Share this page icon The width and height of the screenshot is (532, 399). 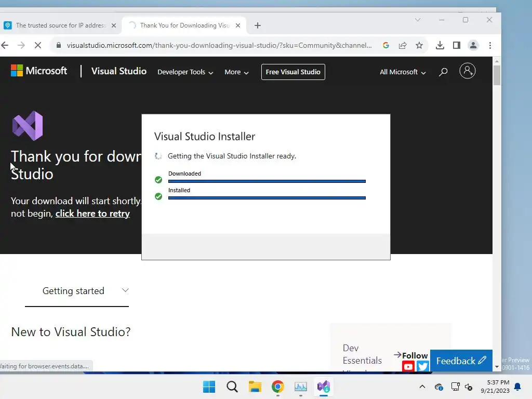coord(403,45)
